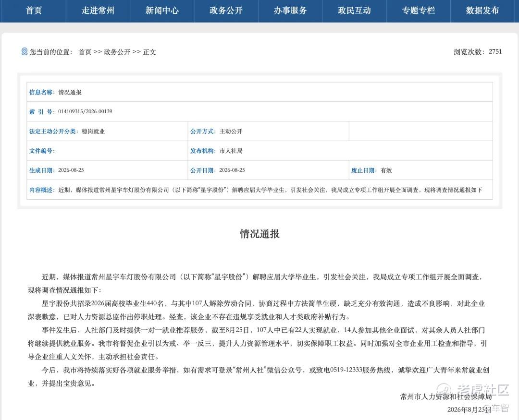Click the 文件编号 label
519x420 pixels.
(x=42, y=151)
